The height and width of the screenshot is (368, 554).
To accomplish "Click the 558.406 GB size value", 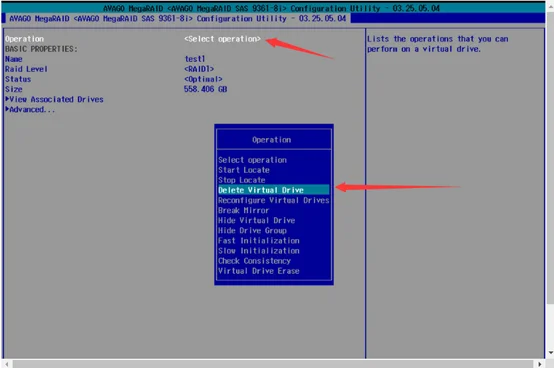I will pyautogui.click(x=205, y=89).
